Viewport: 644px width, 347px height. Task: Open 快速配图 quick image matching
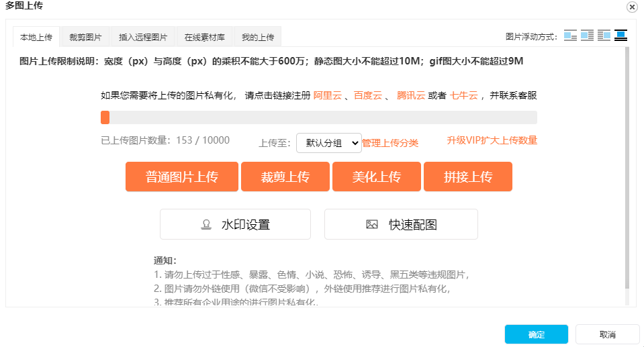pos(401,224)
